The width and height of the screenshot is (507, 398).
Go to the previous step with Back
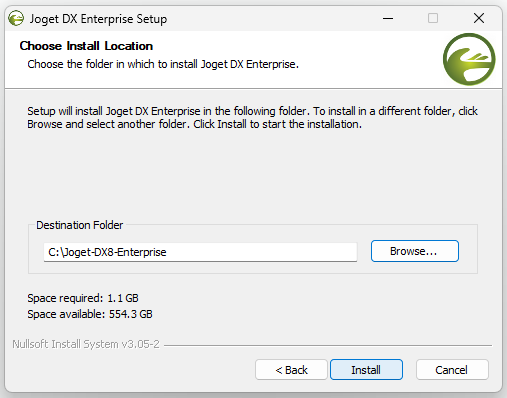291,369
